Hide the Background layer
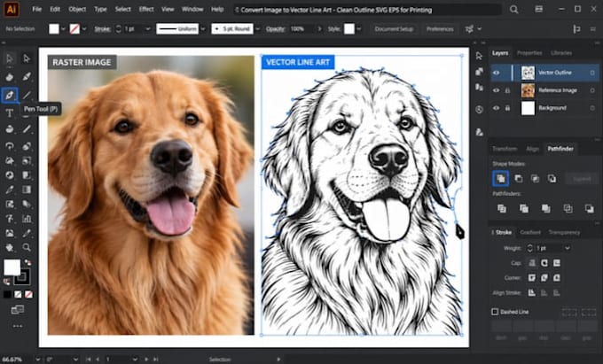The height and width of the screenshot is (364, 603). (497, 108)
